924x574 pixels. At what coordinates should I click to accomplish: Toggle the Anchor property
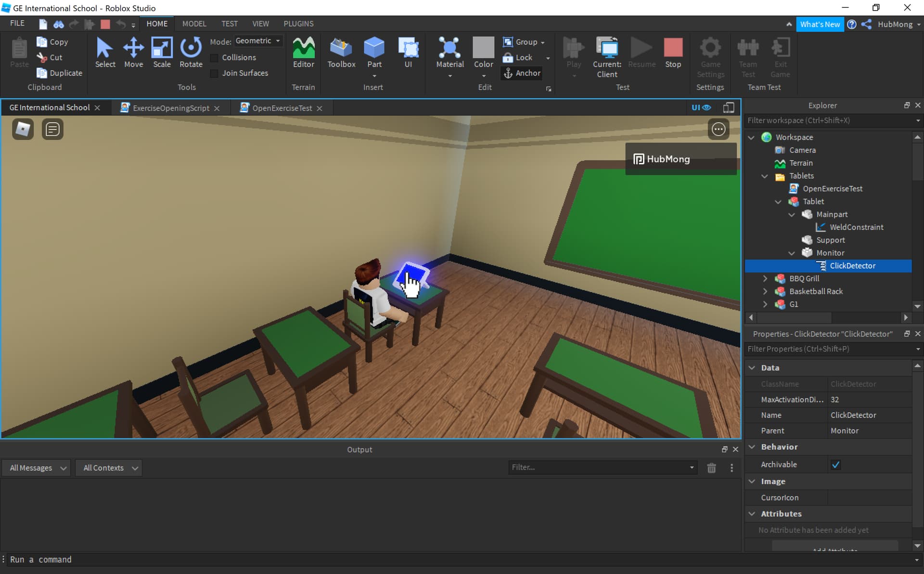click(x=522, y=73)
